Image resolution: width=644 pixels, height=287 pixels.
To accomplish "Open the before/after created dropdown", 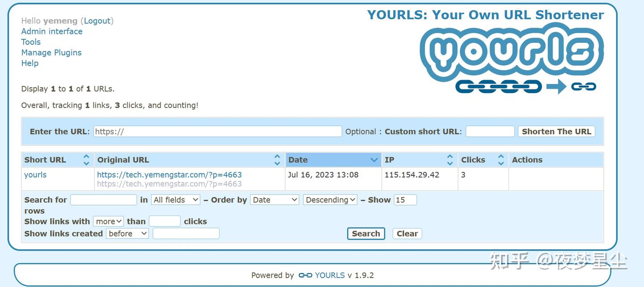I will [x=127, y=233].
